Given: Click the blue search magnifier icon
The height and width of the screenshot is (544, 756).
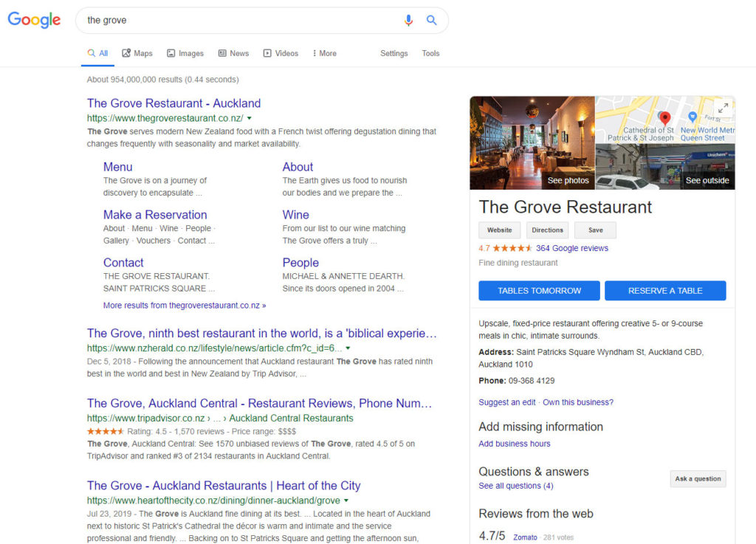Looking at the screenshot, I should pyautogui.click(x=431, y=20).
